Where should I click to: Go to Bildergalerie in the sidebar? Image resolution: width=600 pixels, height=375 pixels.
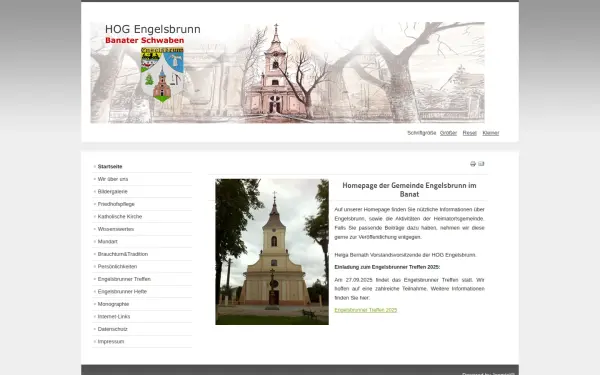pos(112,191)
